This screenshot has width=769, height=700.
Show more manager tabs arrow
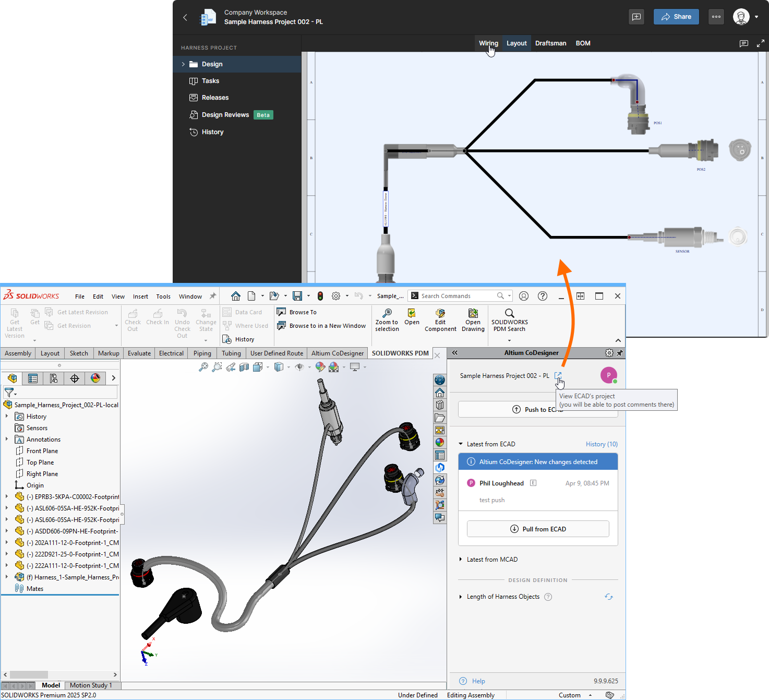click(113, 378)
